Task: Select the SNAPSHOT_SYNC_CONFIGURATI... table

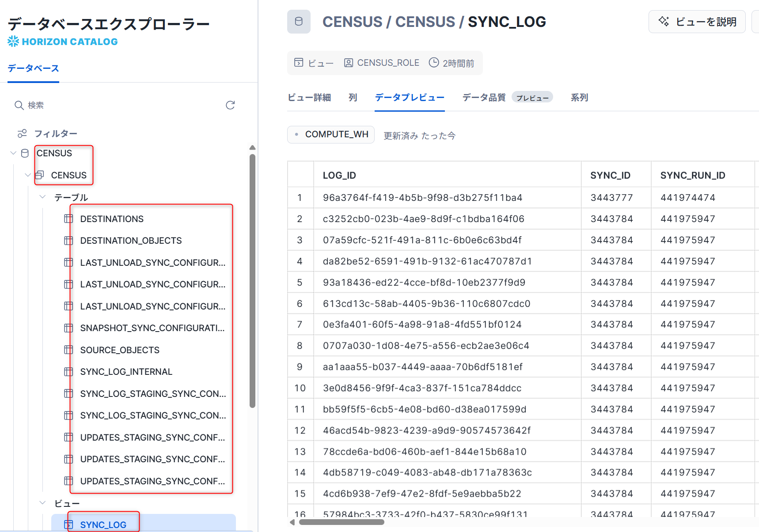Action: (x=152, y=328)
